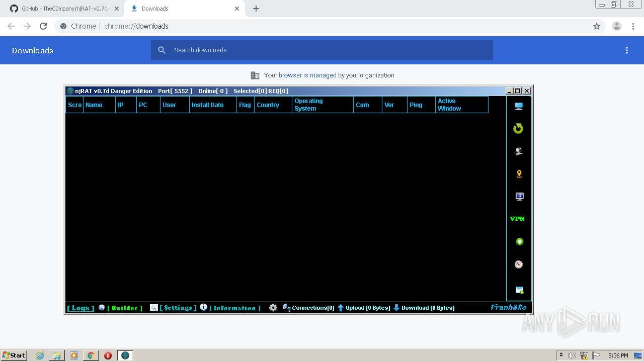
Task: Click the Download [0 Bytes] status text
Action: pos(428,308)
